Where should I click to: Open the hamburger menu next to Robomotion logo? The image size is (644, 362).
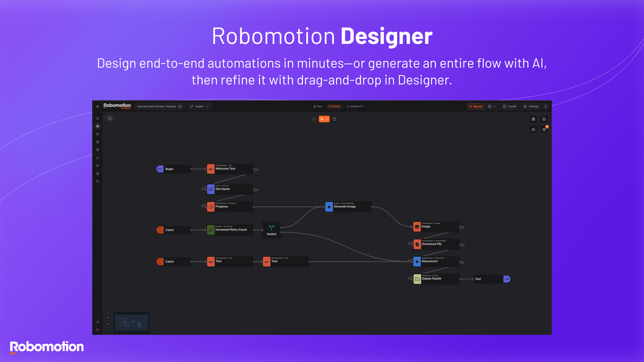pos(98,106)
